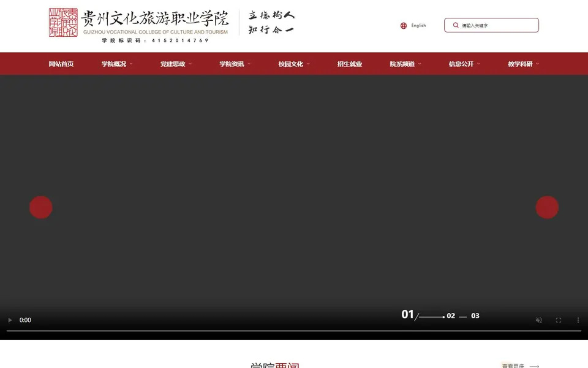588x368 pixels.
Task: Select slide indicator 01
Action: pyautogui.click(x=408, y=314)
